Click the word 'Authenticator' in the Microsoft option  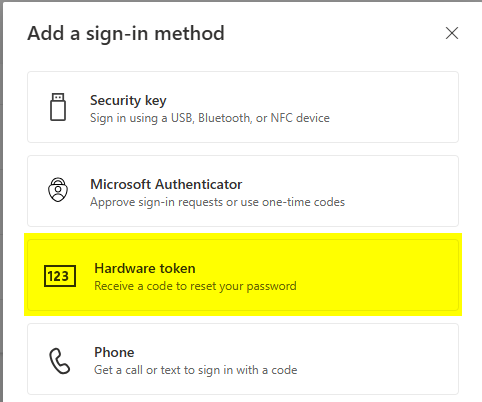(x=199, y=184)
